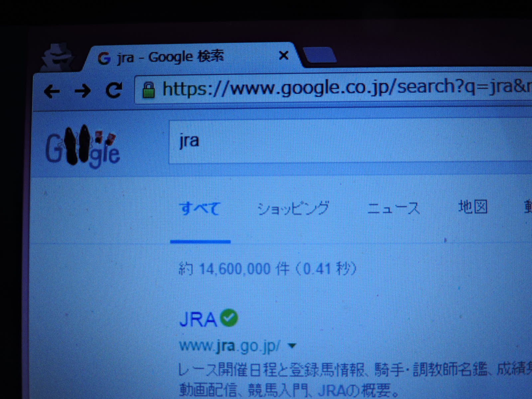Click the Google favicon in the tab
This screenshot has width=532, height=399.
[104, 59]
